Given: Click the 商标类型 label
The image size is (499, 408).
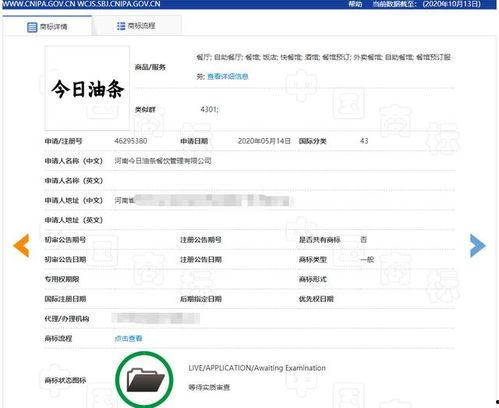Looking at the screenshot, I should tap(313, 259).
